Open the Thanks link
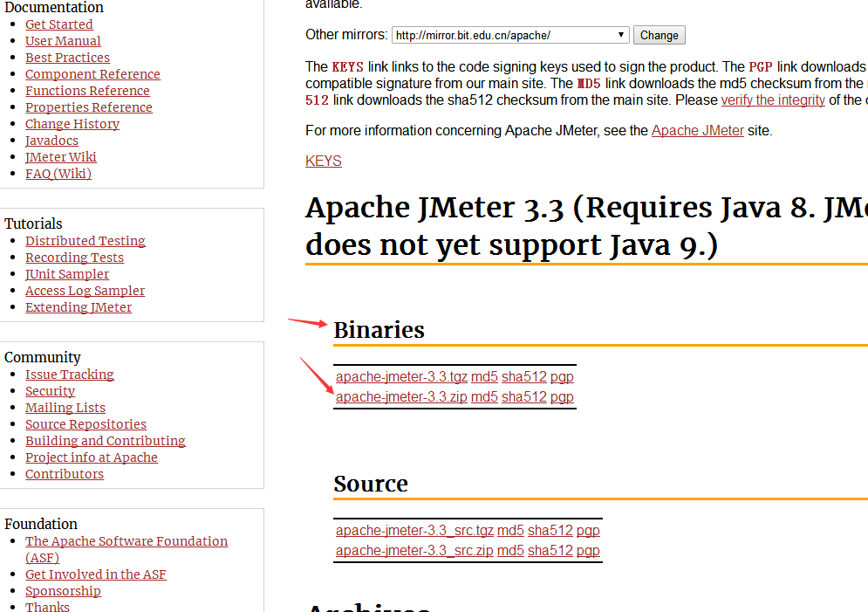Image resolution: width=868 pixels, height=612 pixels. [48, 607]
